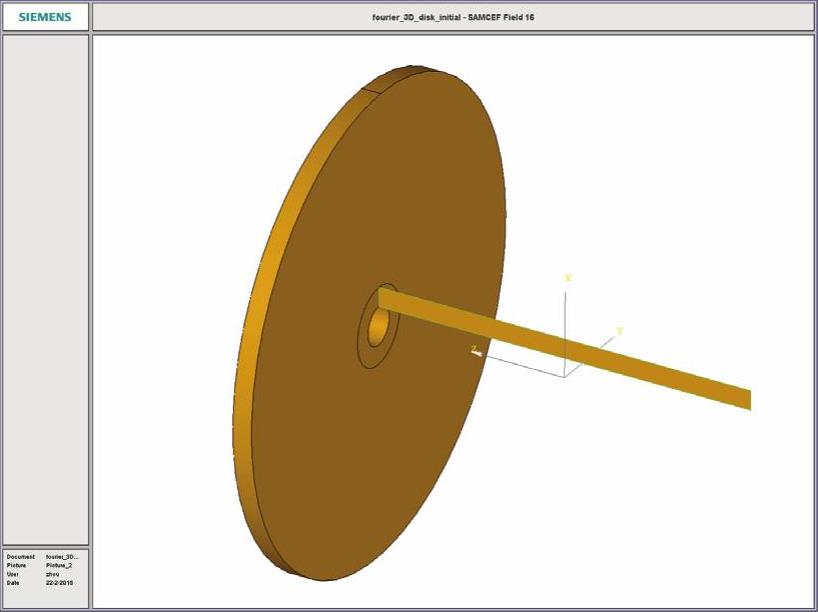Click the empty left sidebar panel
Viewport: 818px width, 612px height.
pos(45,290)
